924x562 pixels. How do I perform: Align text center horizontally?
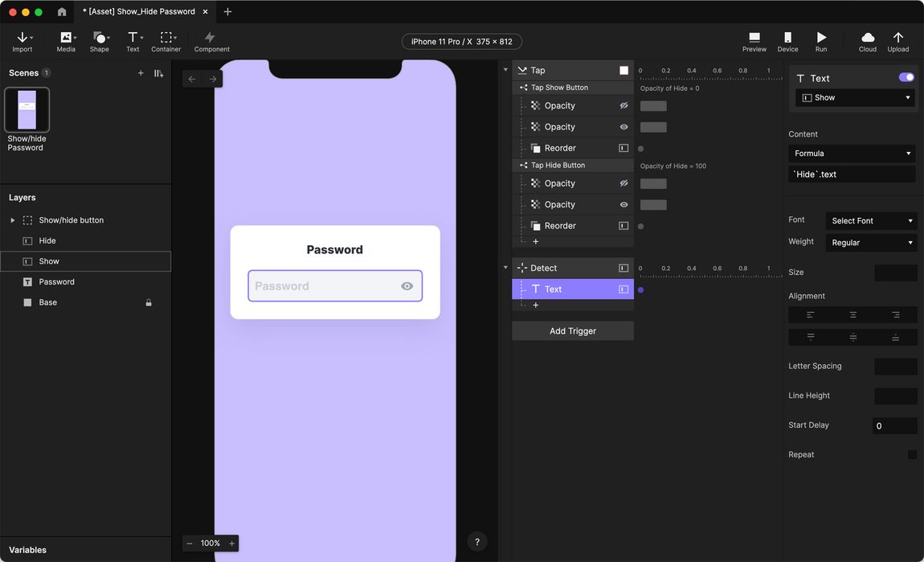coord(852,315)
